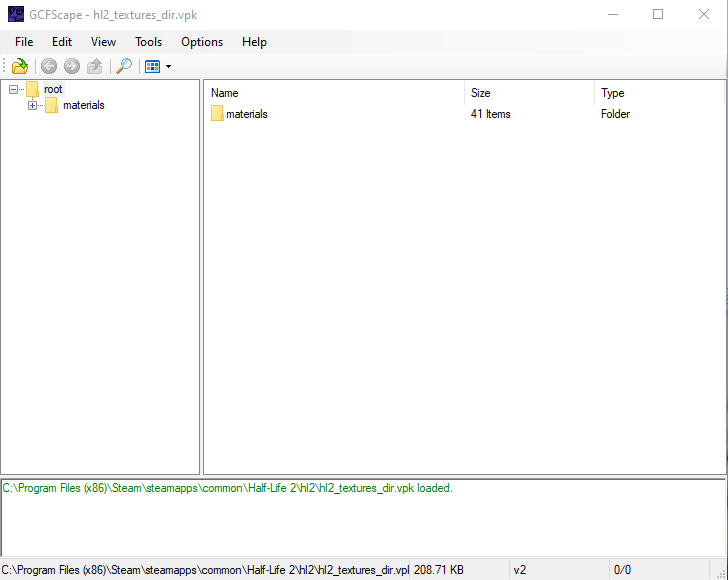Maximize the GCFScape window
728x580 pixels.
658,14
